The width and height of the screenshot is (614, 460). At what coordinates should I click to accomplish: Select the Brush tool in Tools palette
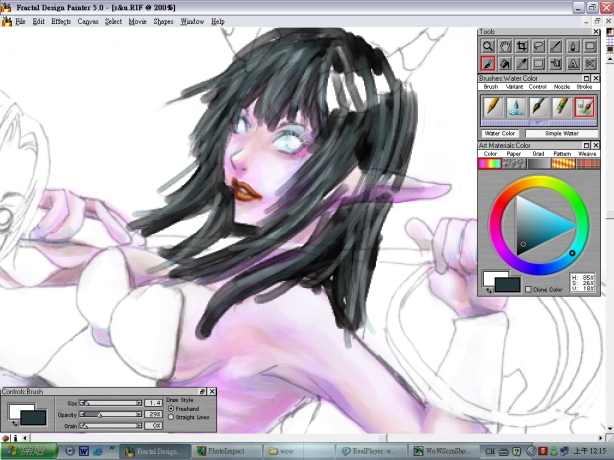click(x=488, y=63)
